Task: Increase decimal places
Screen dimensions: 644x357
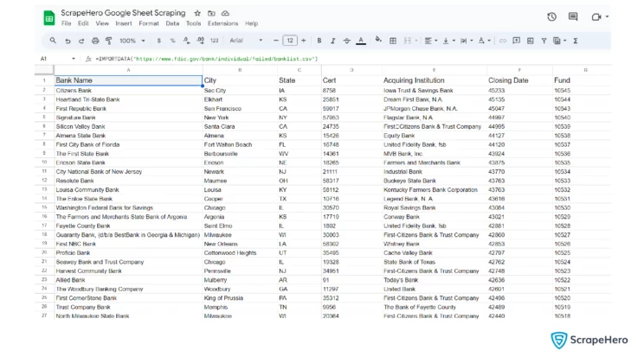Action: pyautogui.click(x=201, y=41)
